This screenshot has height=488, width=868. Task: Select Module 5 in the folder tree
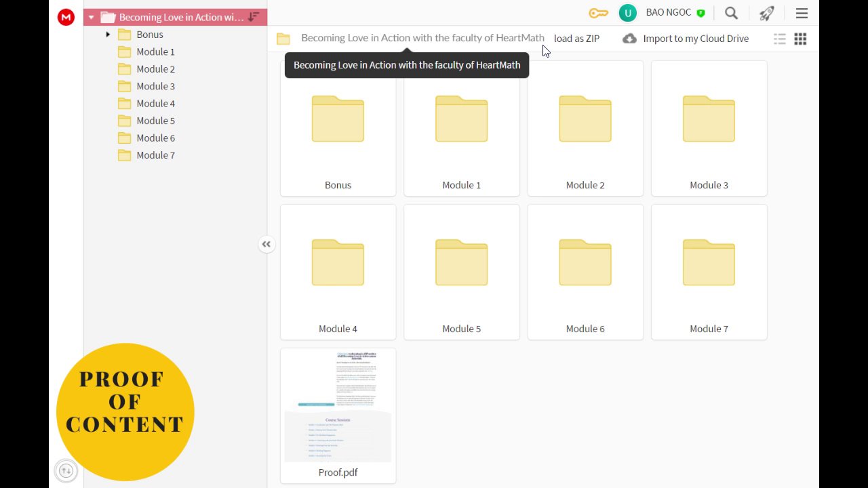(155, 121)
